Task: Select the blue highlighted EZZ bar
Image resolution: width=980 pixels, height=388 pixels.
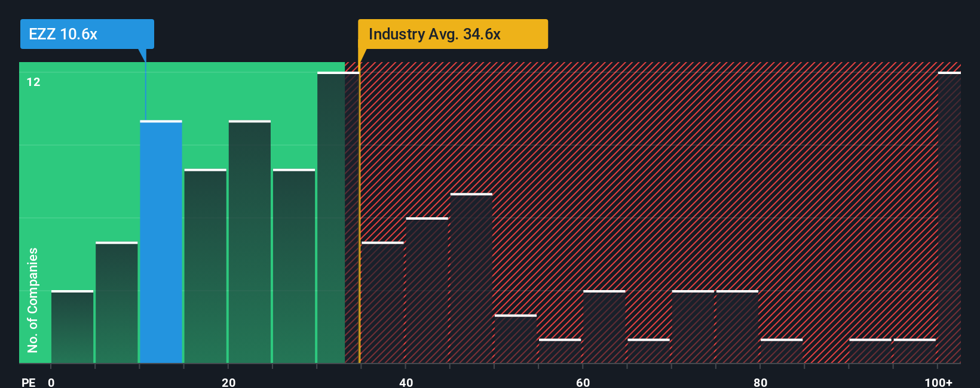Action: [x=161, y=242]
